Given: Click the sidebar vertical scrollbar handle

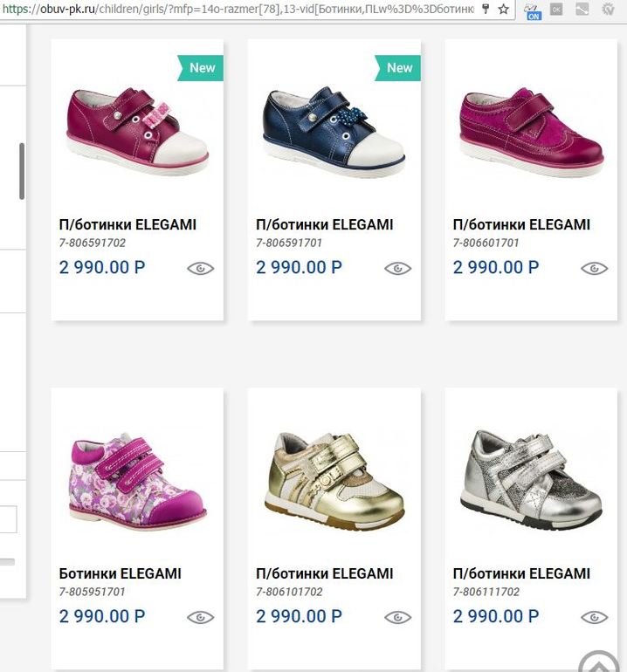Looking at the screenshot, I should pos(22,171).
